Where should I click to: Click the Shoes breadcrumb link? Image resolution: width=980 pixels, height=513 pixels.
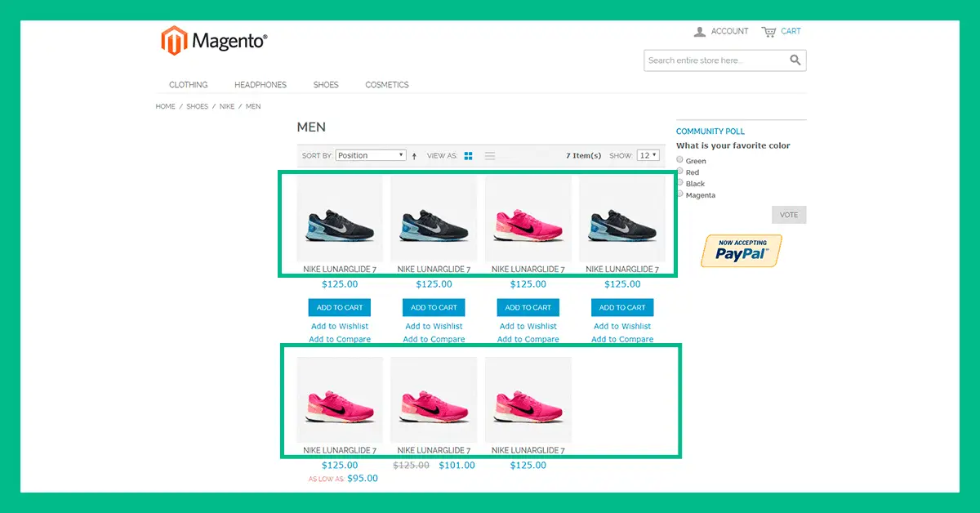pyautogui.click(x=198, y=107)
